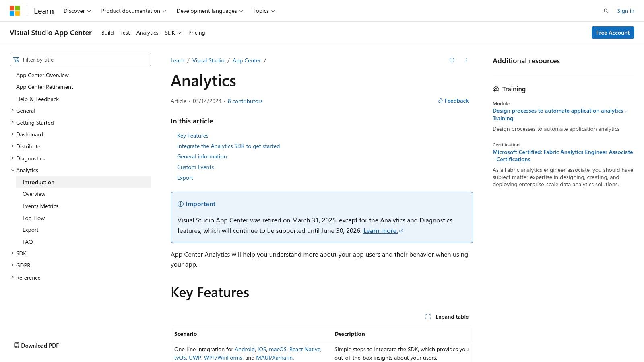
Task: Expand the Distribute tree node
Action: pyautogui.click(x=12, y=146)
